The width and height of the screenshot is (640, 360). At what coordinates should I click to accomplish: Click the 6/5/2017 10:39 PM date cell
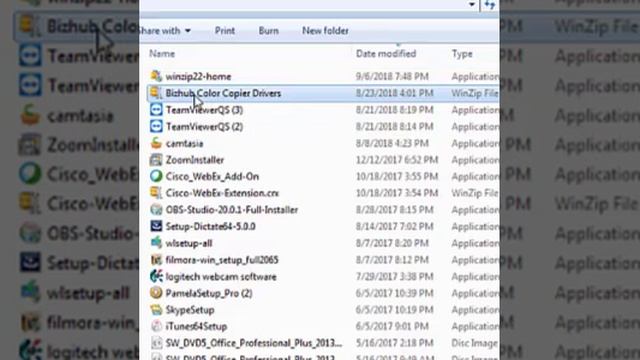tap(394, 293)
